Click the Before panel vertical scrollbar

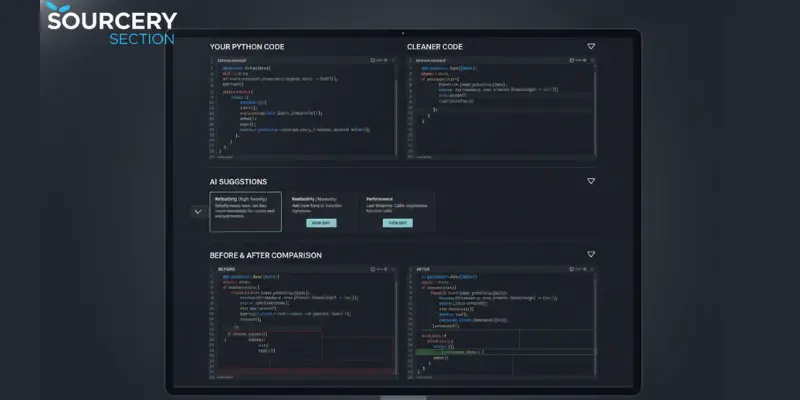(396, 327)
